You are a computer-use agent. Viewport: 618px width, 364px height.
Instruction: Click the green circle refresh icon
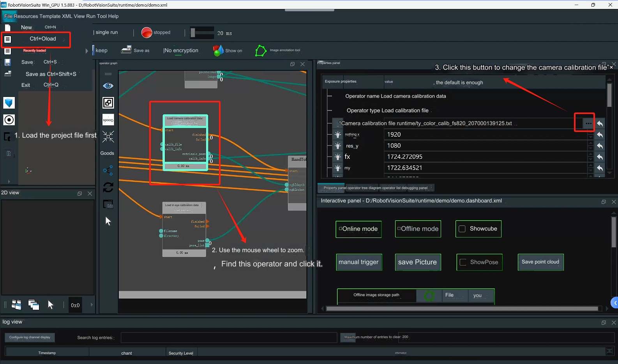[429, 296]
